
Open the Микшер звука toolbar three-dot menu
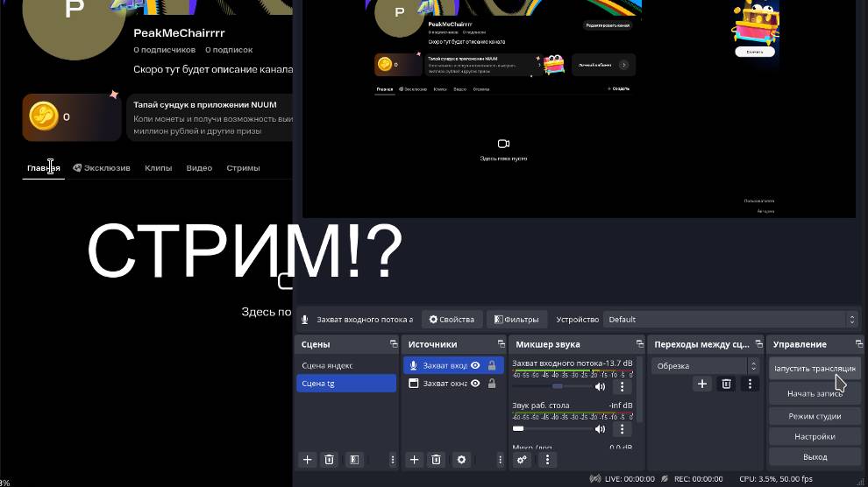coord(547,459)
